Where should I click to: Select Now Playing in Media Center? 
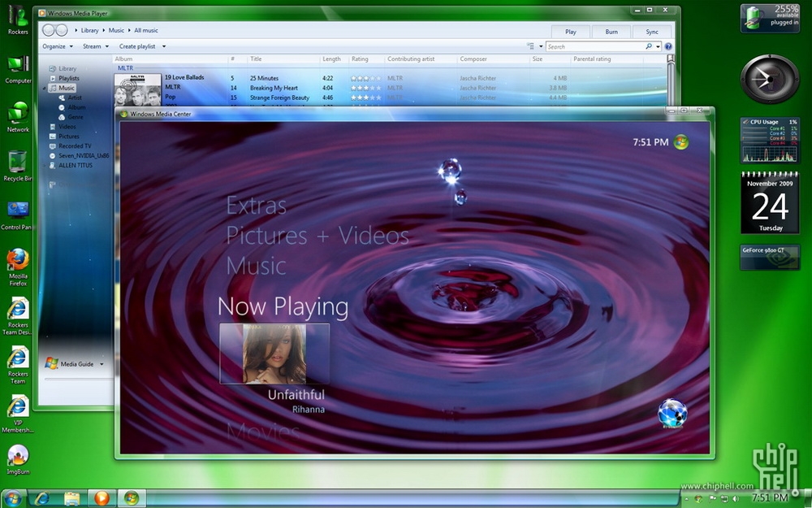[x=283, y=307]
